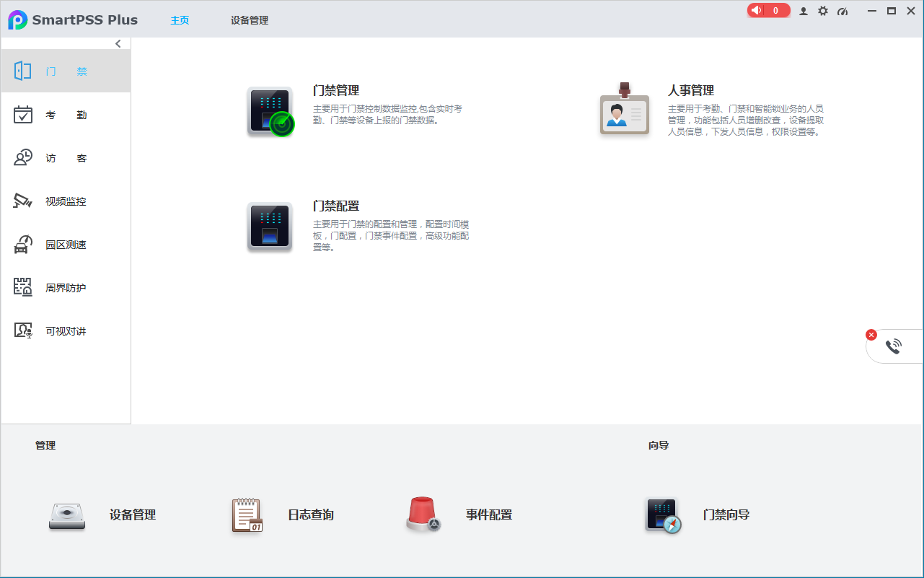The height and width of the screenshot is (578, 924).
Task: Select the 主页 home tab
Action: [x=180, y=20]
